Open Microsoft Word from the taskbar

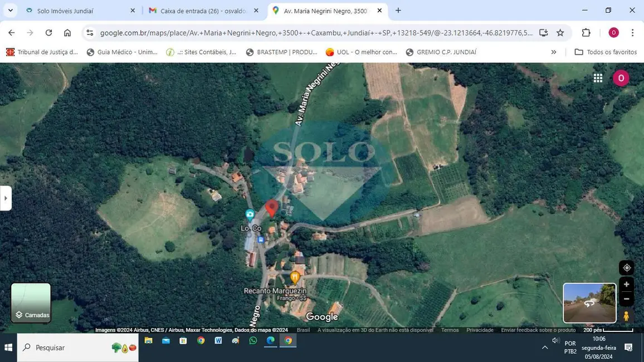[x=218, y=340]
